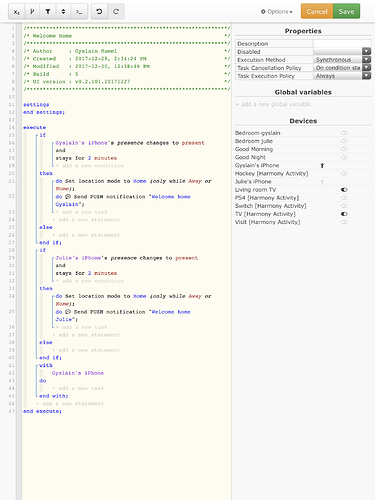Viewport: 375px width, 500px height.
Task: Click the Save button
Action: tap(346, 11)
